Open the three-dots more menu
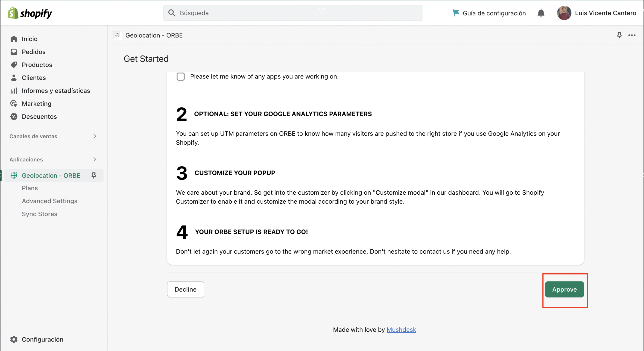The width and height of the screenshot is (644, 351). pyautogui.click(x=632, y=35)
